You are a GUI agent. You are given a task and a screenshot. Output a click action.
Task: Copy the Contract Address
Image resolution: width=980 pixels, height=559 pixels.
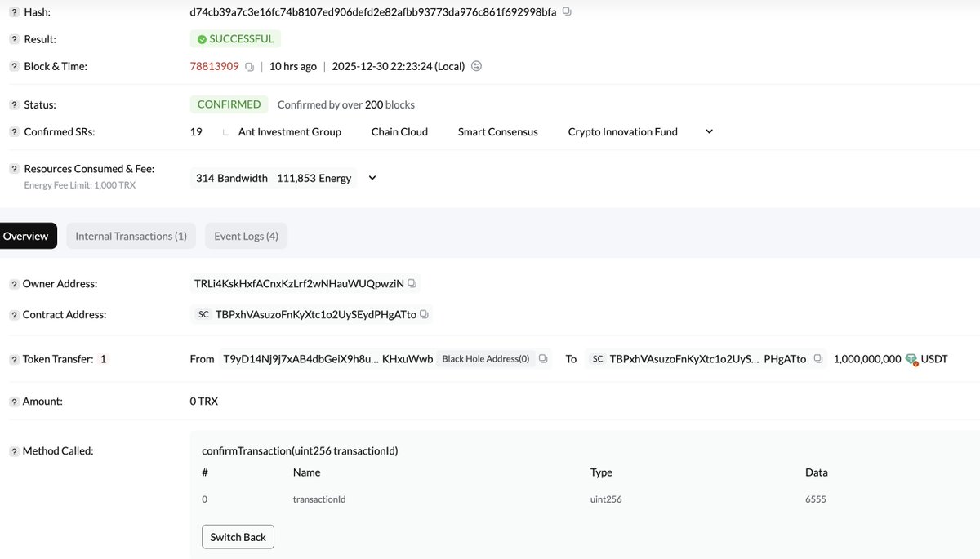click(x=425, y=314)
